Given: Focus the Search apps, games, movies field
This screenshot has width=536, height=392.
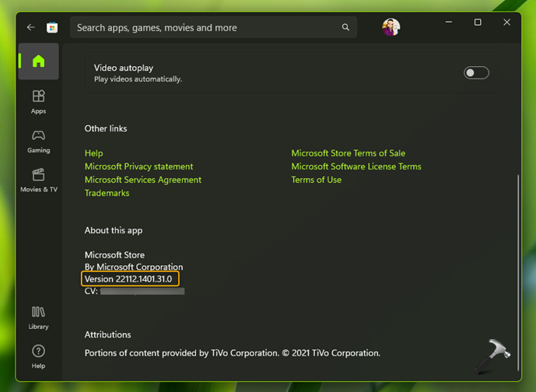Looking at the screenshot, I should point(213,27).
